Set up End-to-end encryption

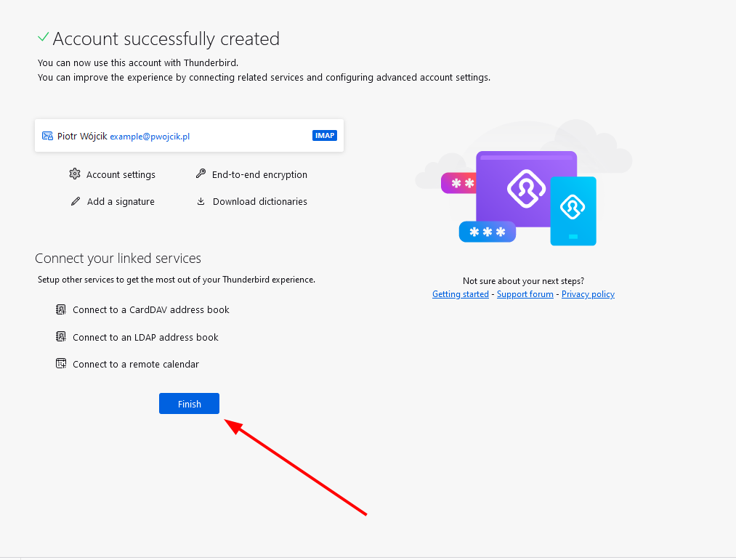pyautogui.click(x=259, y=174)
